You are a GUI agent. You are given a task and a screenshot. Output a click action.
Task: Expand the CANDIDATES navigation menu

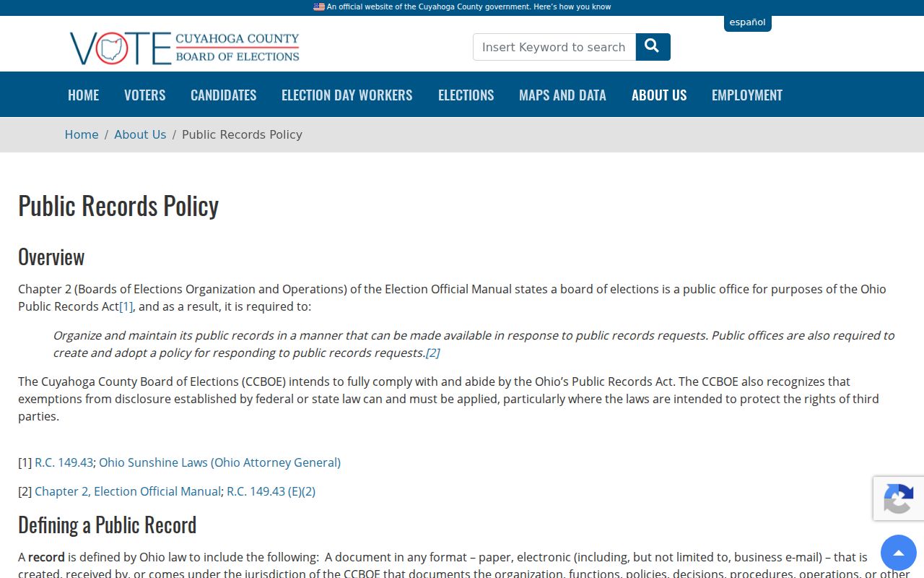pyautogui.click(x=224, y=95)
